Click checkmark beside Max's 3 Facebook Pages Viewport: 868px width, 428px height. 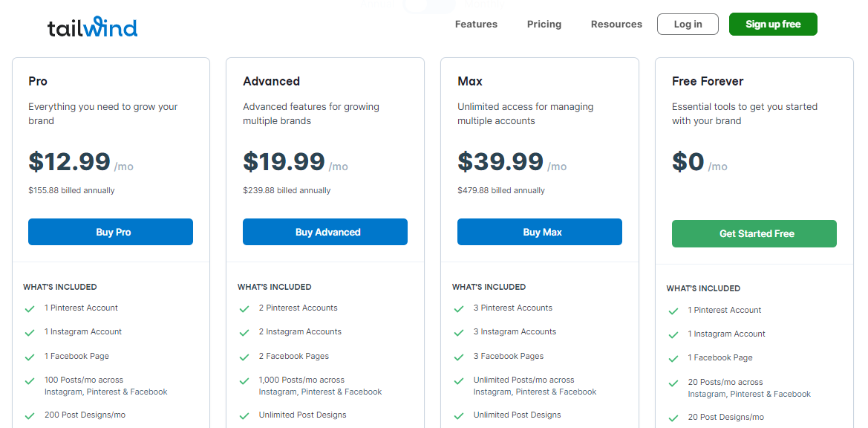[459, 357]
